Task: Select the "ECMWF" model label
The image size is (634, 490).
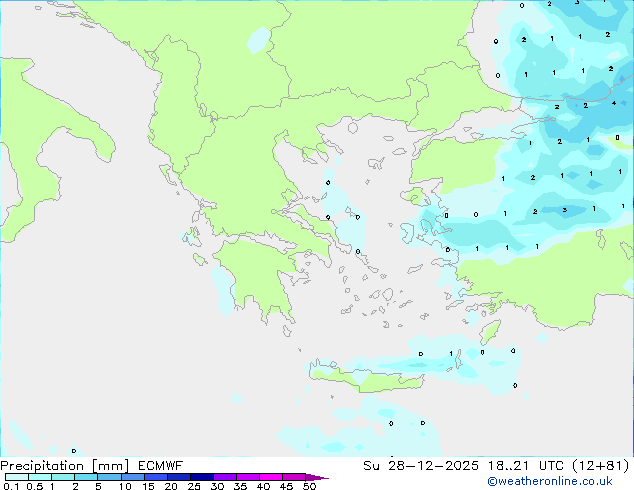Action: [x=161, y=466]
